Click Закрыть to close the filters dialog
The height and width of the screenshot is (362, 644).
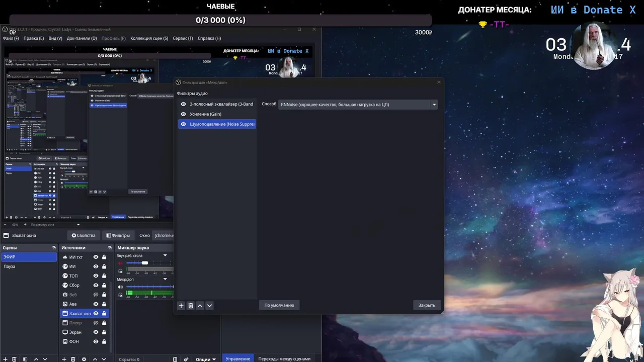[x=427, y=305]
